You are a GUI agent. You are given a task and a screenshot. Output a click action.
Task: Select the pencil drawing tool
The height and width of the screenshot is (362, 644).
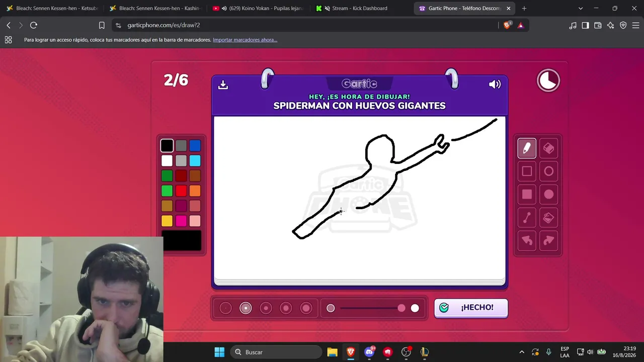click(x=527, y=148)
